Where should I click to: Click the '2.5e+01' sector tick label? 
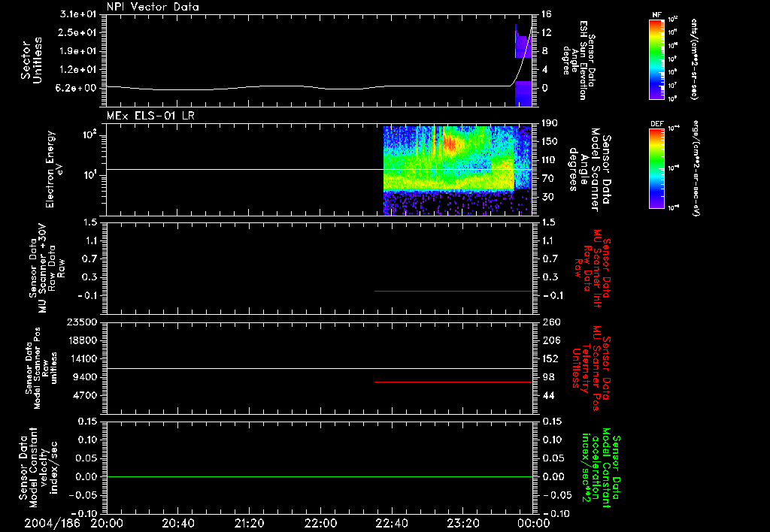(78, 32)
